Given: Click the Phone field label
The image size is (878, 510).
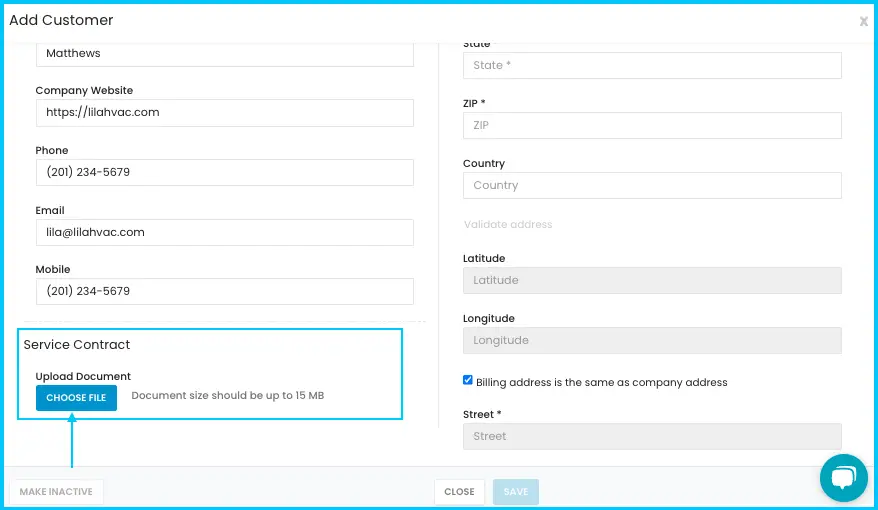Looking at the screenshot, I should coord(52,150).
